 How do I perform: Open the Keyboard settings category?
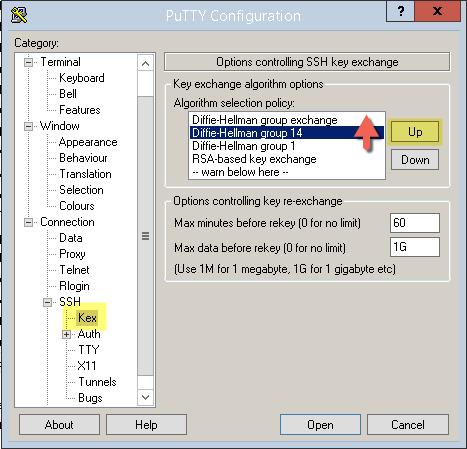click(x=82, y=78)
